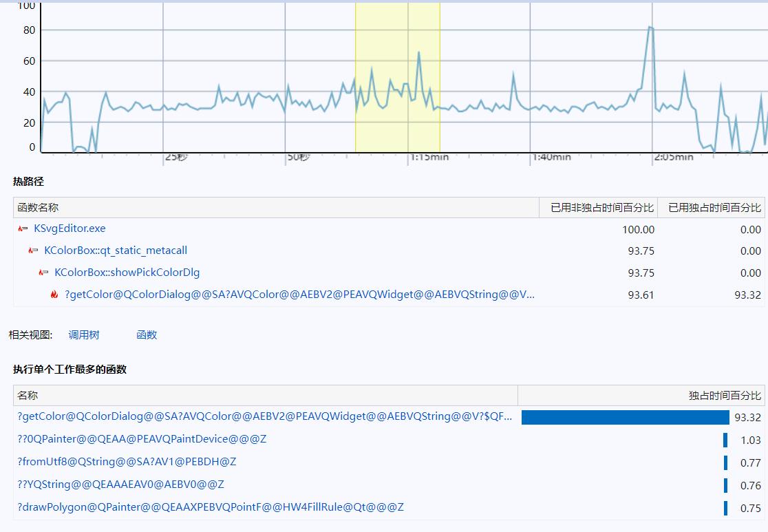
Task: Click the 93.32 exclusive time bar
Action: coord(626,417)
